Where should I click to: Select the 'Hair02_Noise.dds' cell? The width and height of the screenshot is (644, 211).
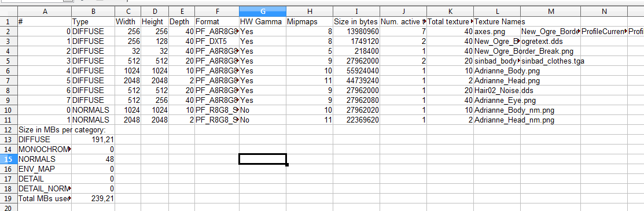coord(497,90)
